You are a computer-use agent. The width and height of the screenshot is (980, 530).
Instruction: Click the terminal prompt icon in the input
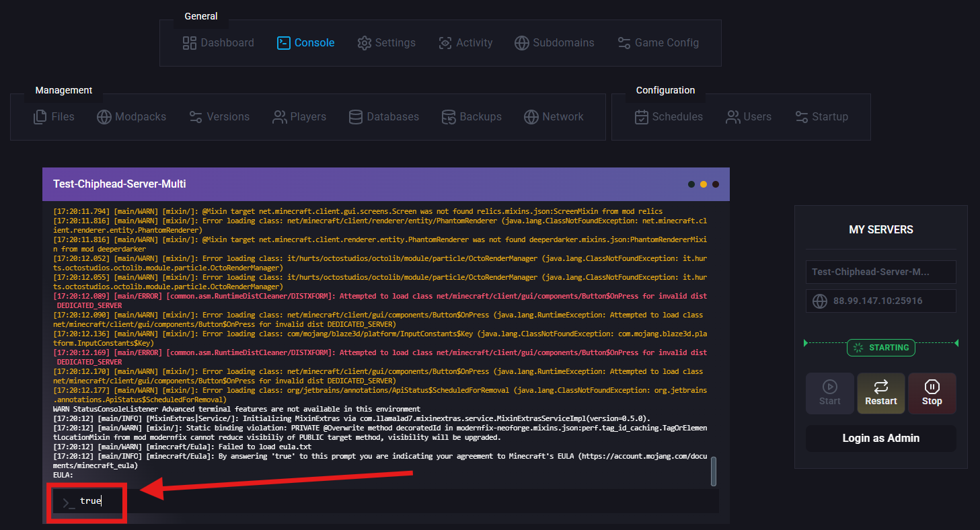click(x=69, y=502)
